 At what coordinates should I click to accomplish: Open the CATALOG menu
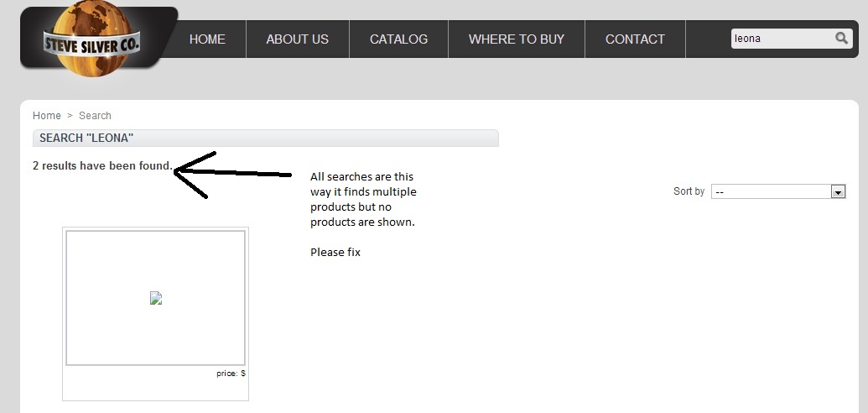[398, 39]
